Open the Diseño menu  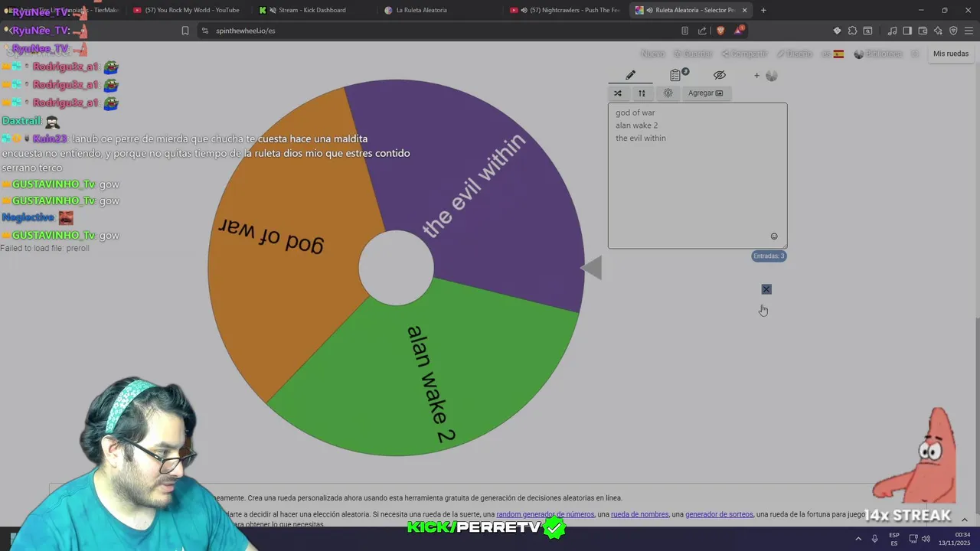coord(795,54)
